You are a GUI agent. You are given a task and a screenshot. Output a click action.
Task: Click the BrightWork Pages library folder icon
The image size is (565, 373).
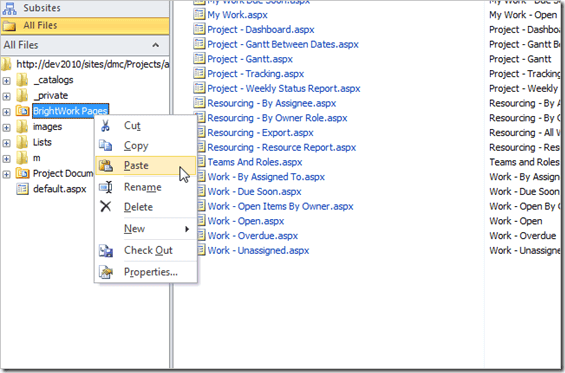[22, 111]
